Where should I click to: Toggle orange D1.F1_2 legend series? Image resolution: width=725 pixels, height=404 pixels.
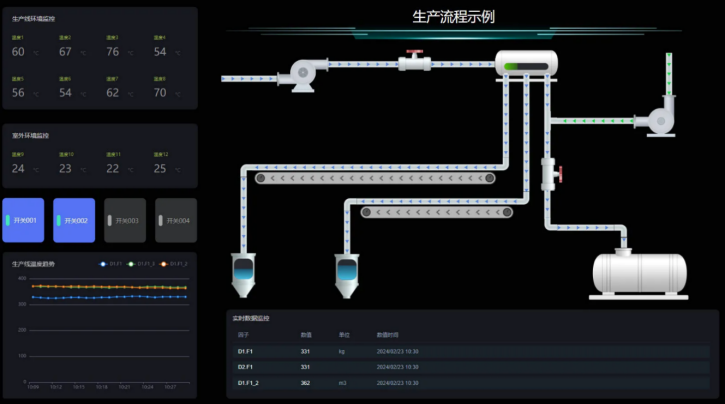(x=172, y=264)
